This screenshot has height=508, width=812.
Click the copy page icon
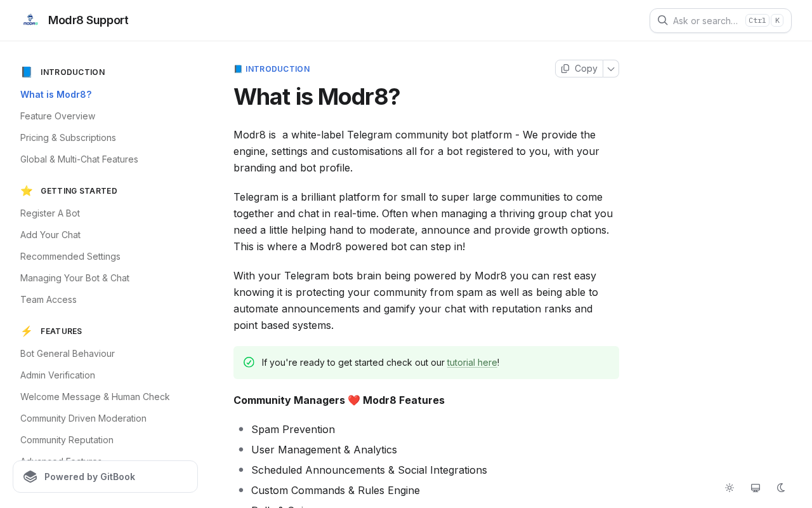[x=565, y=69]
